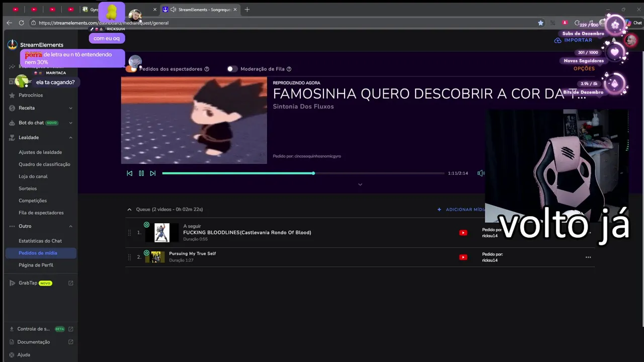Go to previous track in player

pos(129,173)
